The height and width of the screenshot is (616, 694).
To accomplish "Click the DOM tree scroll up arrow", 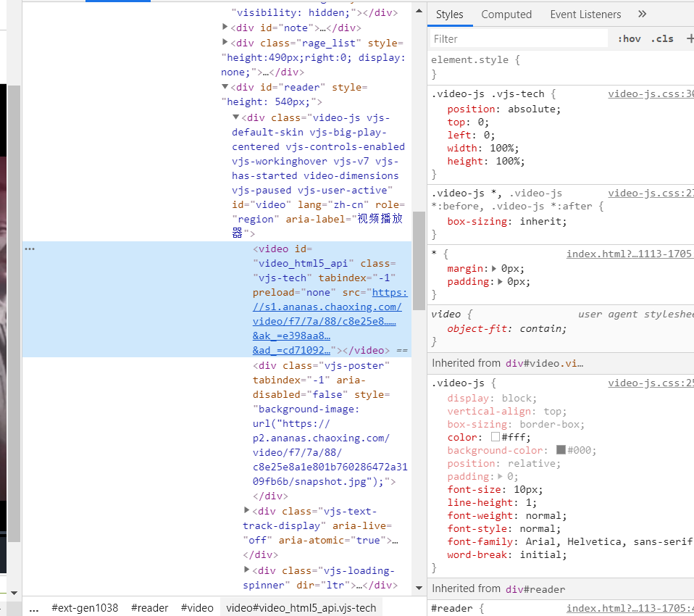I will tap(419, 11).
